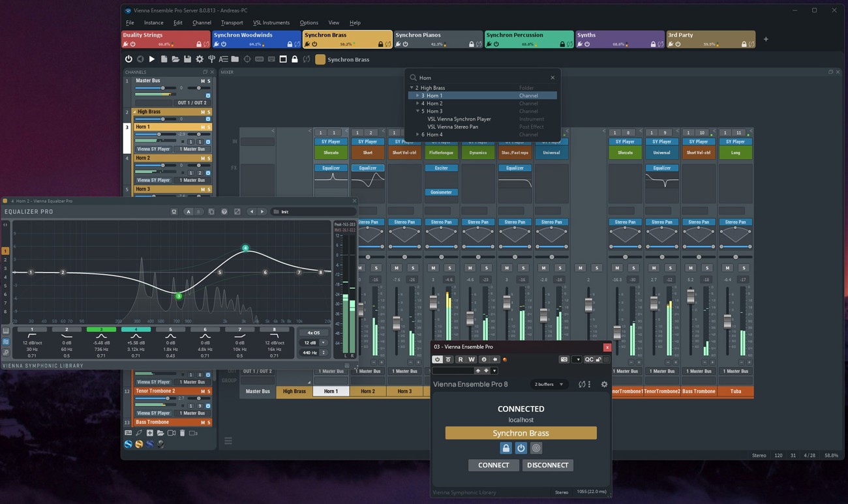Click DISCONNECT in the Vienna Ensemble Pro plugin
848x504 pixels.
547,465
